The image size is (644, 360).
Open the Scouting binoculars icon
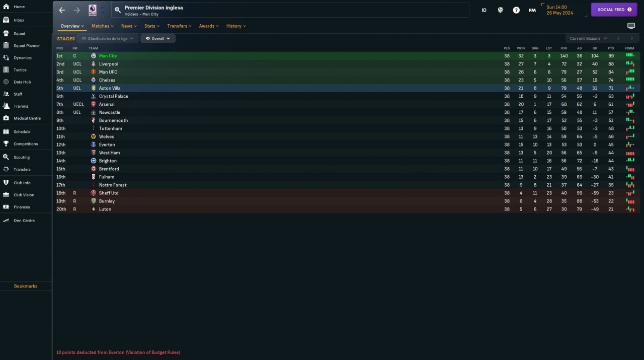point(6,157)
